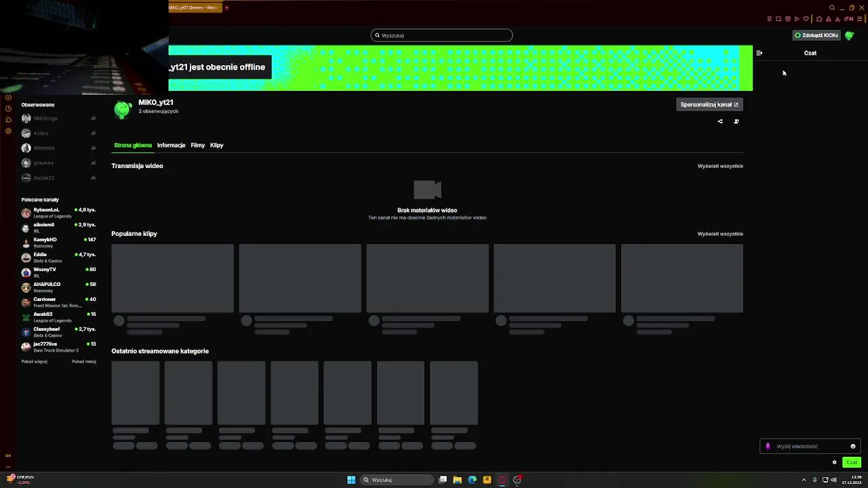Viewport: 868px width, 488px height.
Task: Click the browser toolbar snapshot icon
Action: coord(778,18)
